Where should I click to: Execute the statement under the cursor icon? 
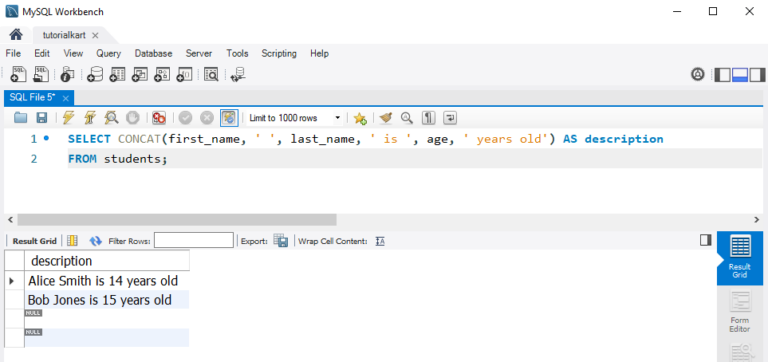click(90, 118)
